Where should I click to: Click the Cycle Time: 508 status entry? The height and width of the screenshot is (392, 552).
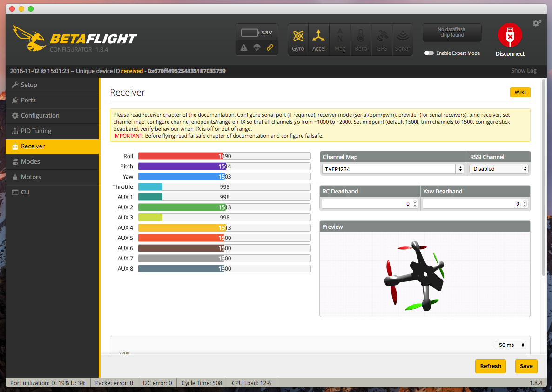(x=202, y=383)
